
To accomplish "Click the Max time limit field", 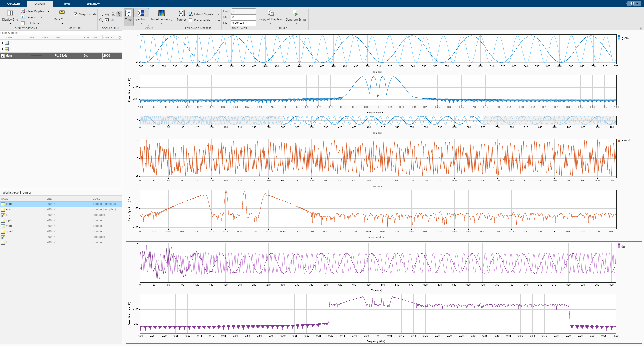I will point(244,23).
